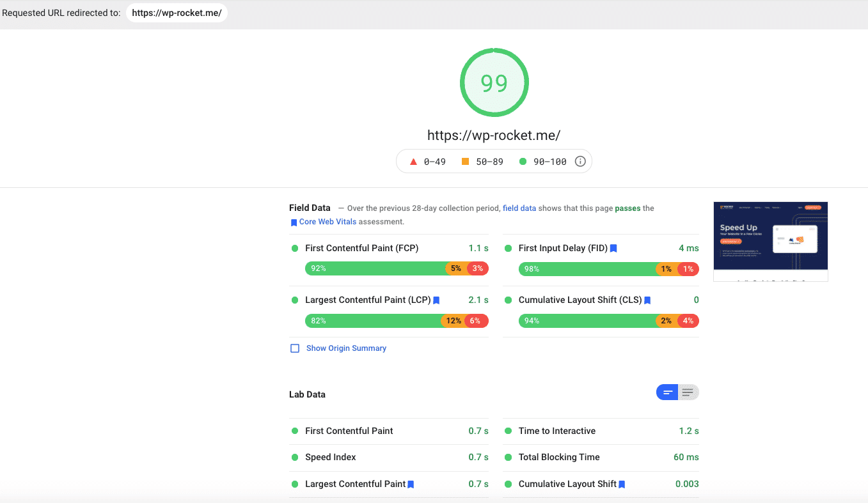Click the 60 ms Total Blocking Time value

pos(686,457)
